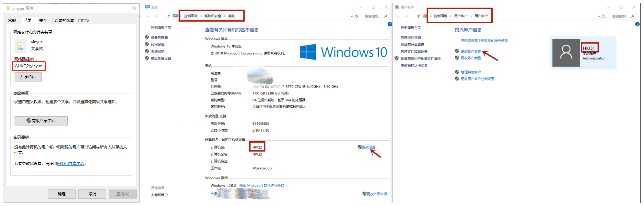Click the yinyue shared folder icon

point(20,46)
